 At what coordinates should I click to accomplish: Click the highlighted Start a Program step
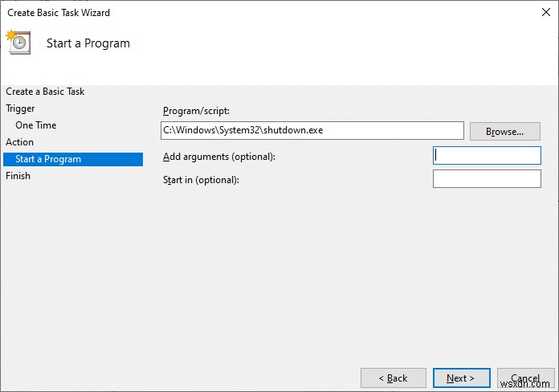[48, 159]
